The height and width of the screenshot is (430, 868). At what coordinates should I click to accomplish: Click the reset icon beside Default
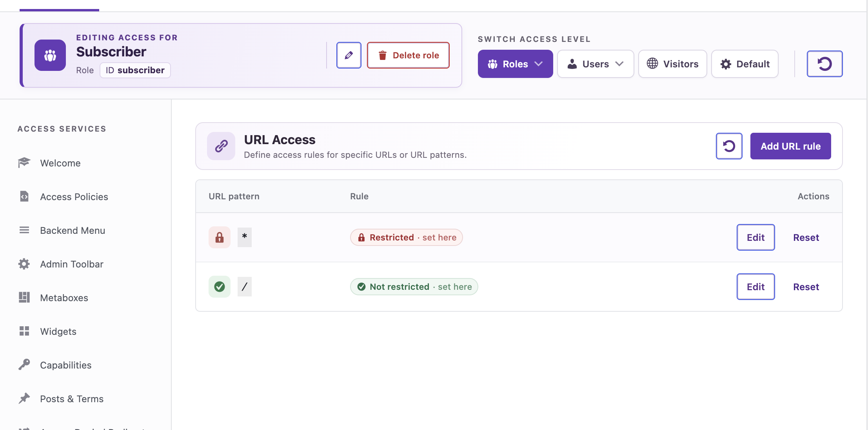coord(824,64)
